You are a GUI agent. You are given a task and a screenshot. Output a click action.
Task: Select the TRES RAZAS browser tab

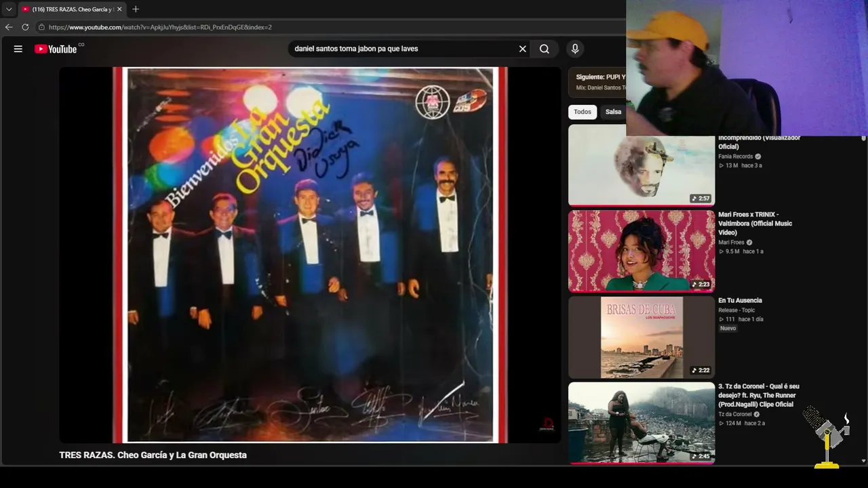click(72, 9)
